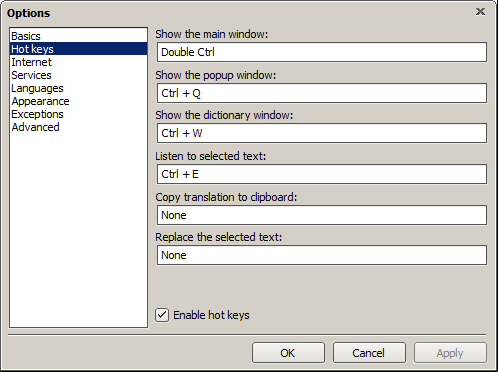Focus the popup window hotkey field with Ctrl + Q

tap(322, 93)
